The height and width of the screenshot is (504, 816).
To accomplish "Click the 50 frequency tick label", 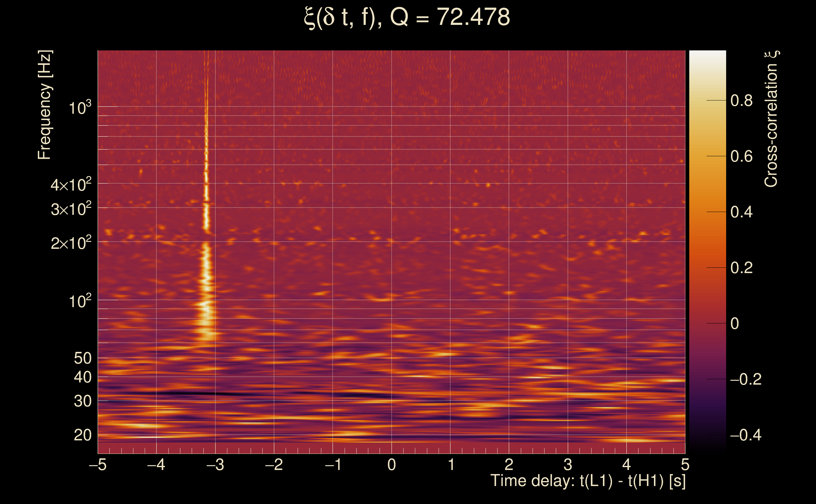I will click(82, 358).
